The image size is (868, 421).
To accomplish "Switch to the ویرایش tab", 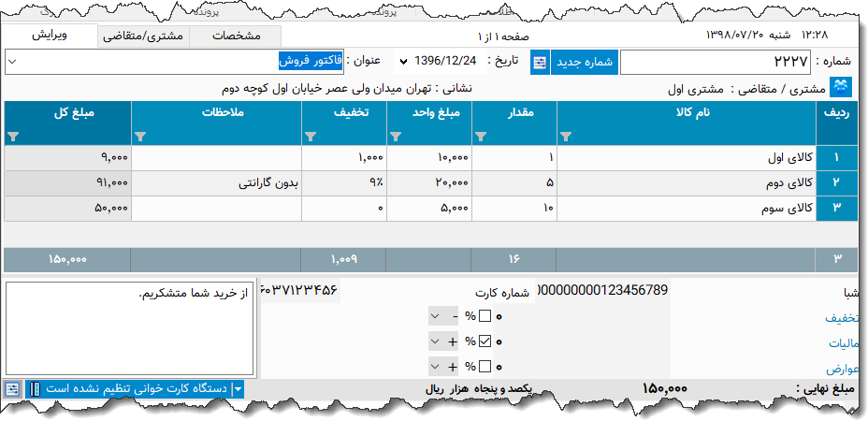I will click(x=50, y=36).
